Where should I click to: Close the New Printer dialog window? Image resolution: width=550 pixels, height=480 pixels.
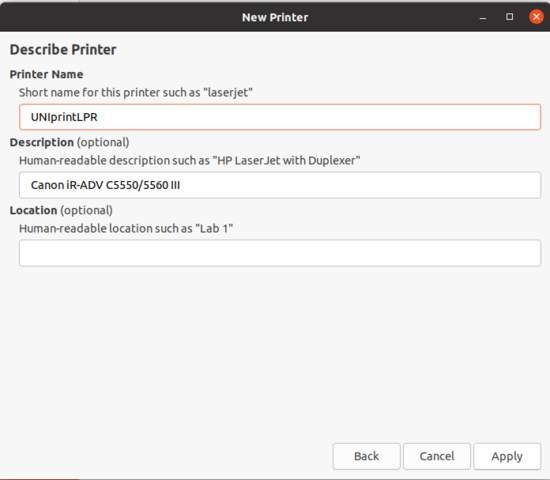(536, 17)
